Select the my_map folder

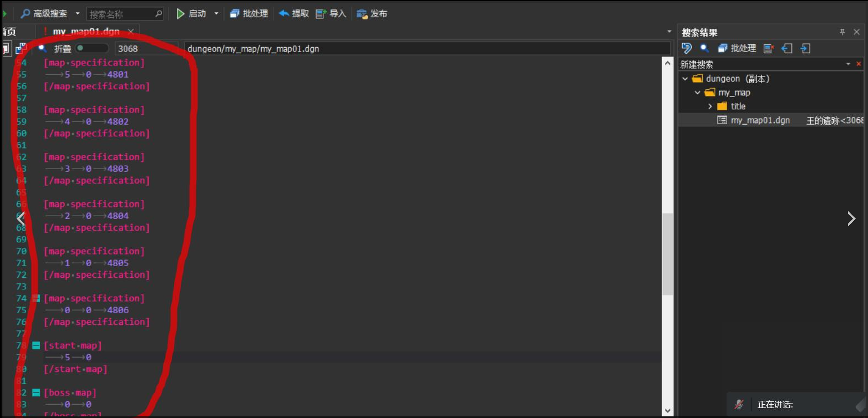(x=727, y=93)
